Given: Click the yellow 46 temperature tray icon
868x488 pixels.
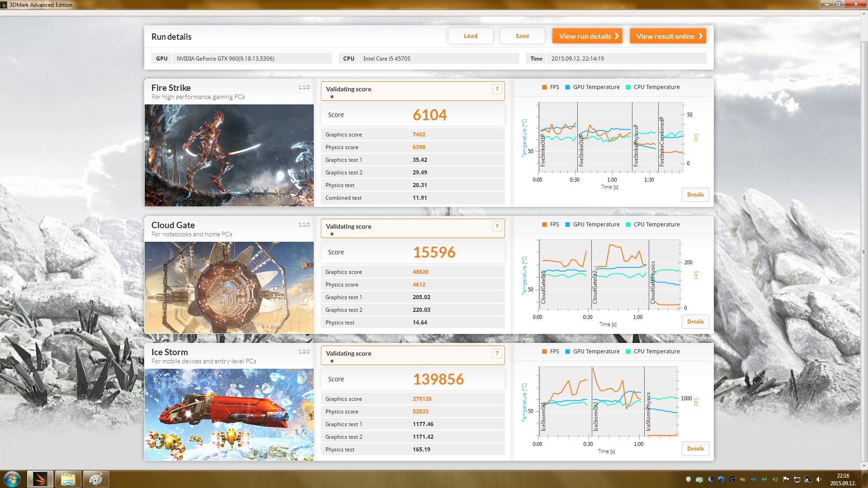Looking at the screenshot, I should click(x=742, y=479).
